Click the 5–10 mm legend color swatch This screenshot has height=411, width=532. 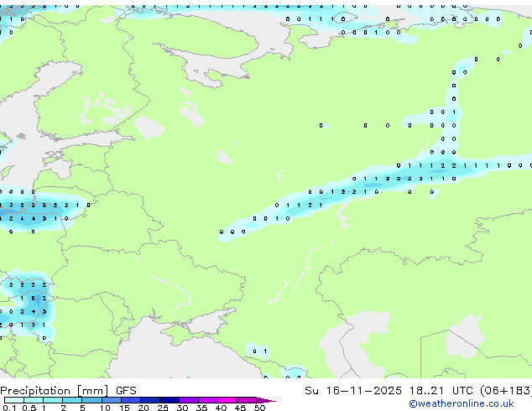(x=91, y=400)
